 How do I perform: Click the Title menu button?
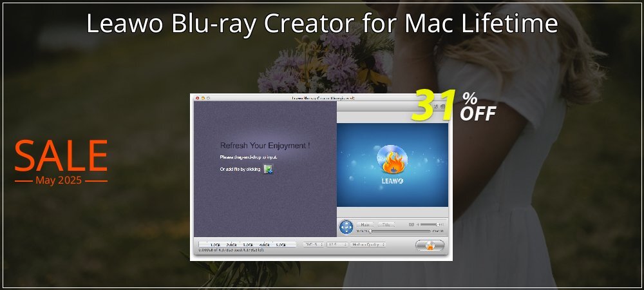[386, 225]
